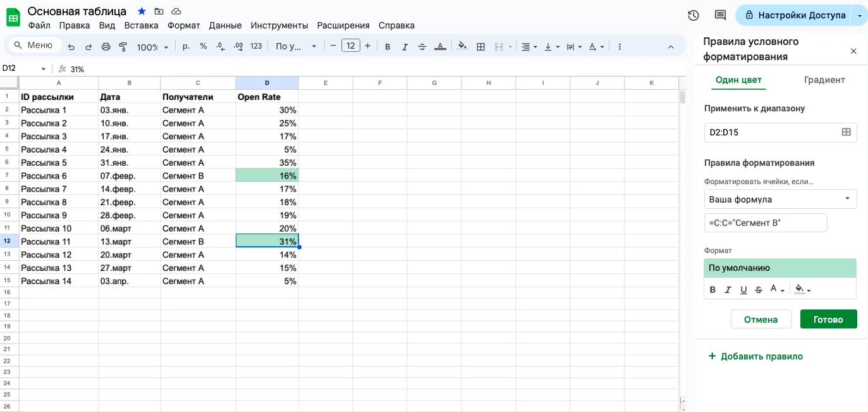Search menus with Меню field
The height and width of the screenshot is (412, 868).
coord(35,45)
